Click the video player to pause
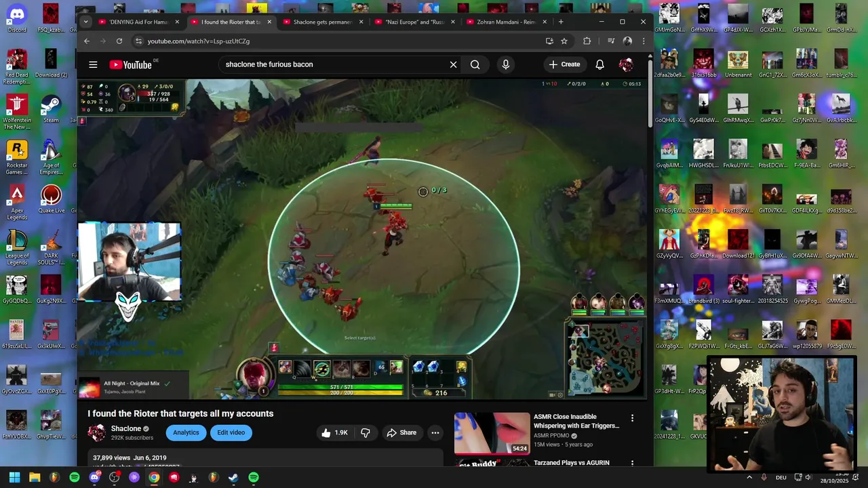 (x=363, y=239)
